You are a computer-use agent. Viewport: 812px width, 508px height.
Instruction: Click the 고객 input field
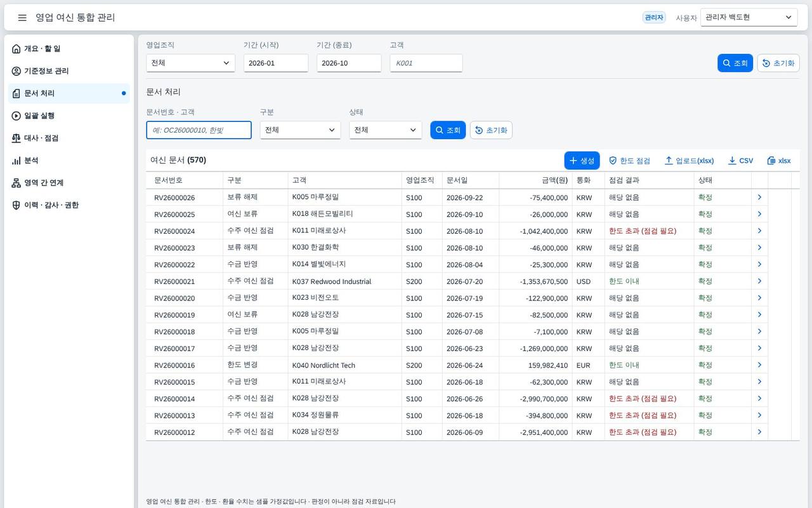[426, 63]
